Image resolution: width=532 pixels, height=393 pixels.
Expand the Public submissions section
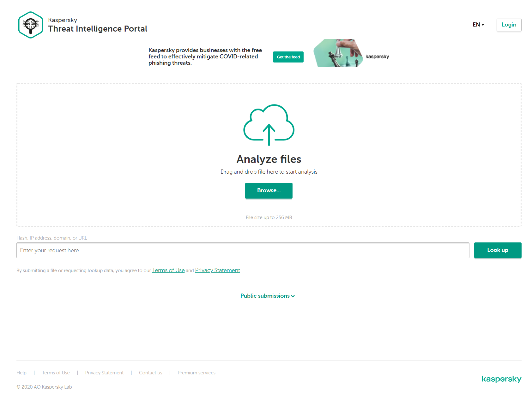pyautogui.click(x=268, y=296)
